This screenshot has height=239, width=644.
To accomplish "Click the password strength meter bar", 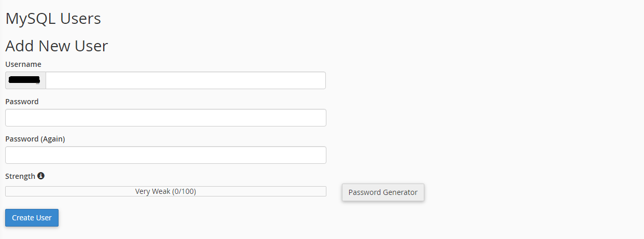I will [x=166, y=191].
